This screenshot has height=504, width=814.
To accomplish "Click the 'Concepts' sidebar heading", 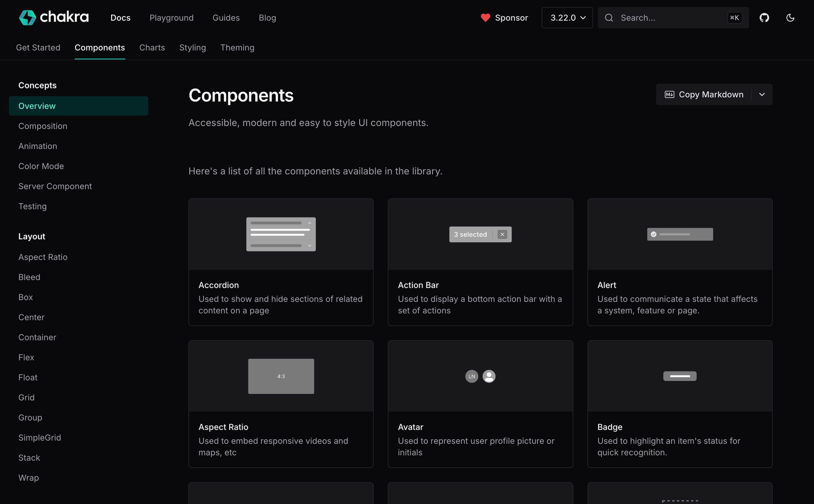I will 38,85.
